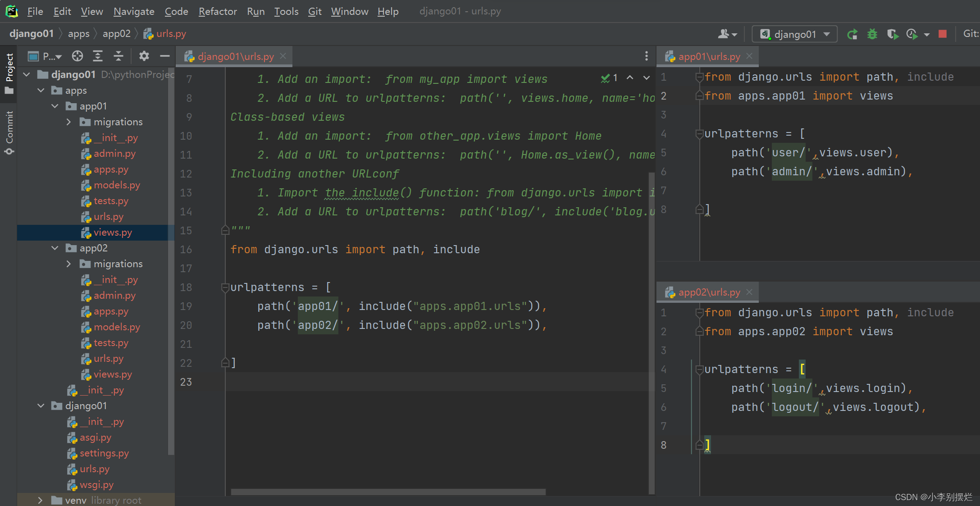Collapse the app01 folder

55,106
